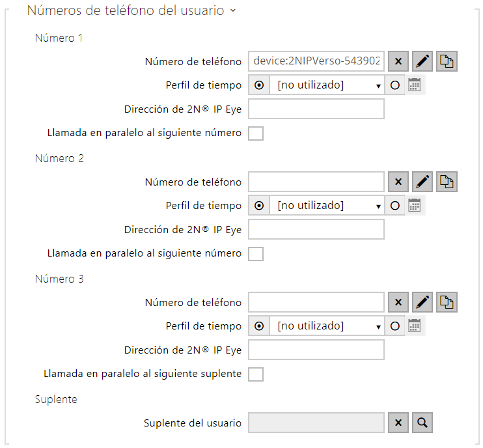Search for a Suplente del usuario
483x448 pixels.
click(x=422, y=423)
